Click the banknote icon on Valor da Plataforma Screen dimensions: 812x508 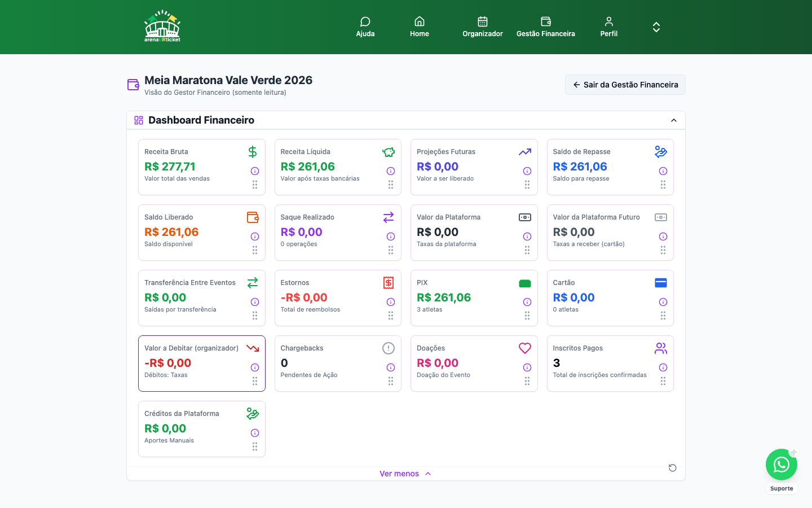[x=525, y=217]
